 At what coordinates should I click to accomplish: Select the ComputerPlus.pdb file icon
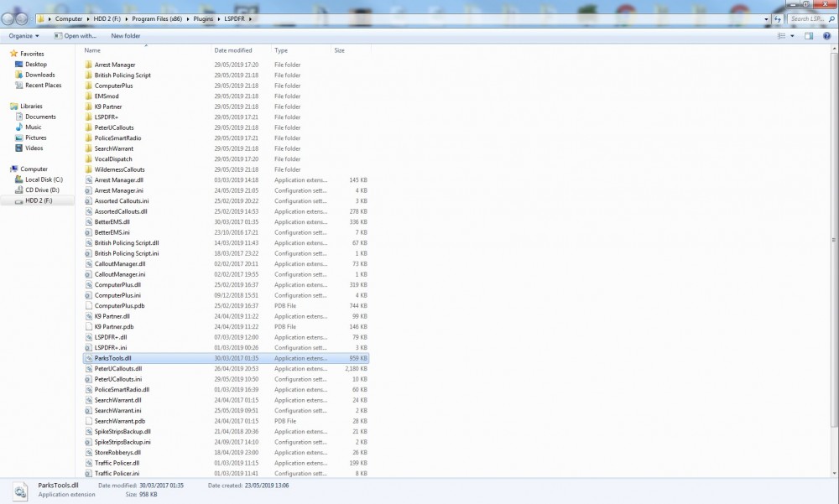[89, 306]
